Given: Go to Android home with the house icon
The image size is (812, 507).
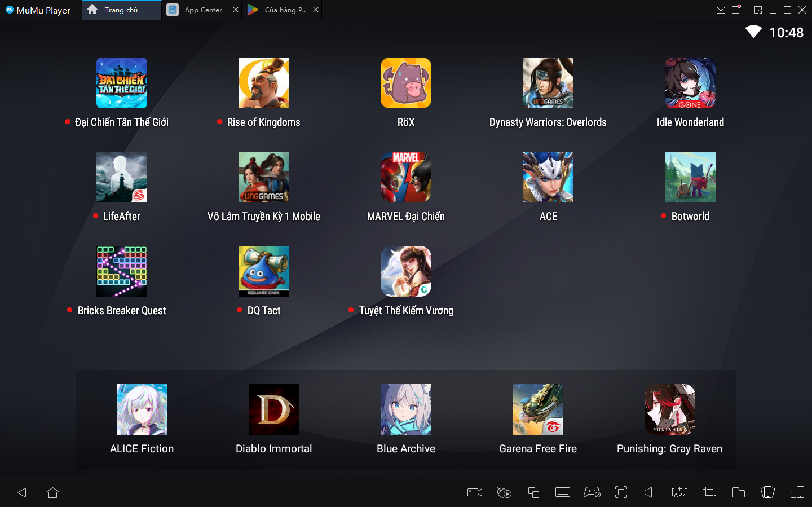Looking at the screenshot, I should 53,492.
